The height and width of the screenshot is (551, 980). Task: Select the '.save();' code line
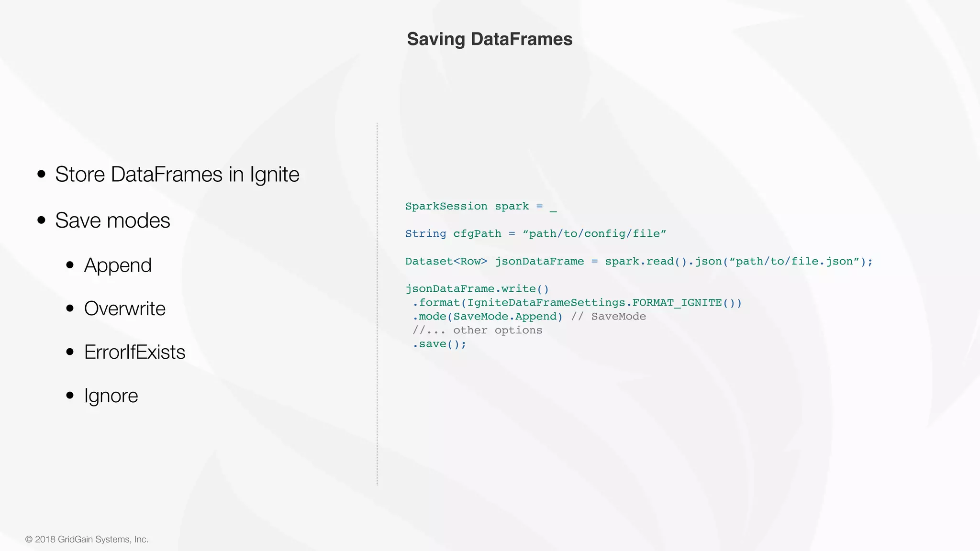pos(439,344)
